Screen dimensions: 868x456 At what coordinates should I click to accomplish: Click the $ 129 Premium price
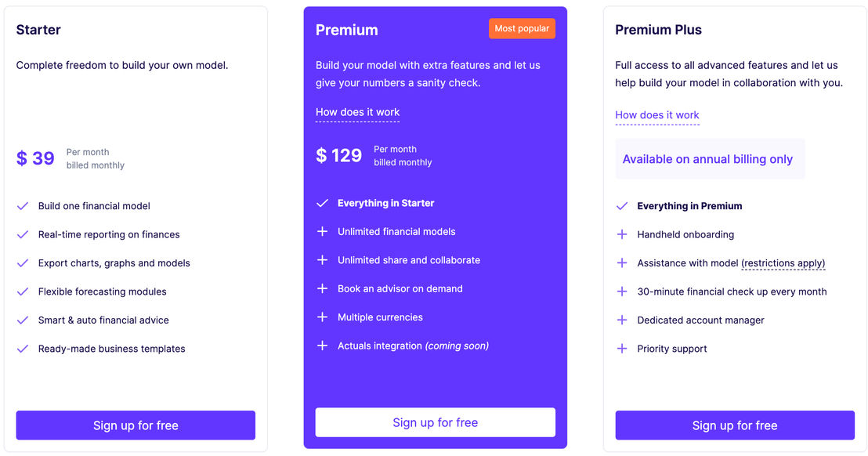point(338,155)
